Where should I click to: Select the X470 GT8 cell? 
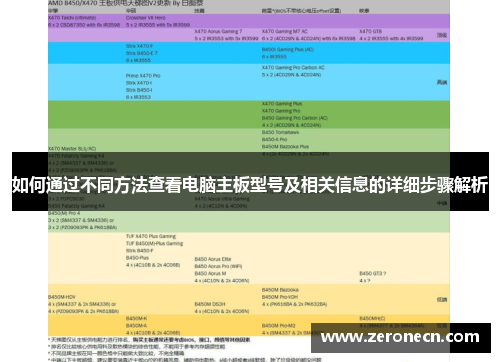point(370,31)
